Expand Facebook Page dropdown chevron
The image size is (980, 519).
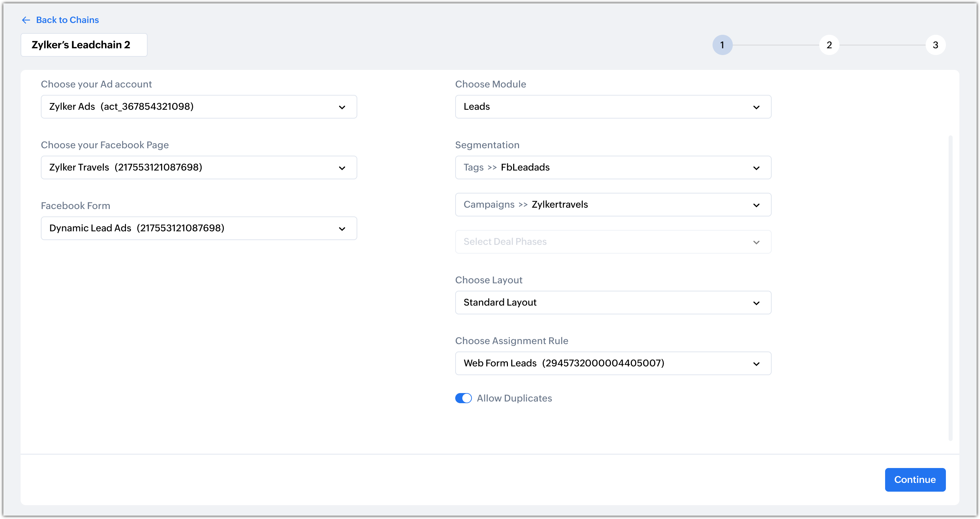[x=342, y=168]
